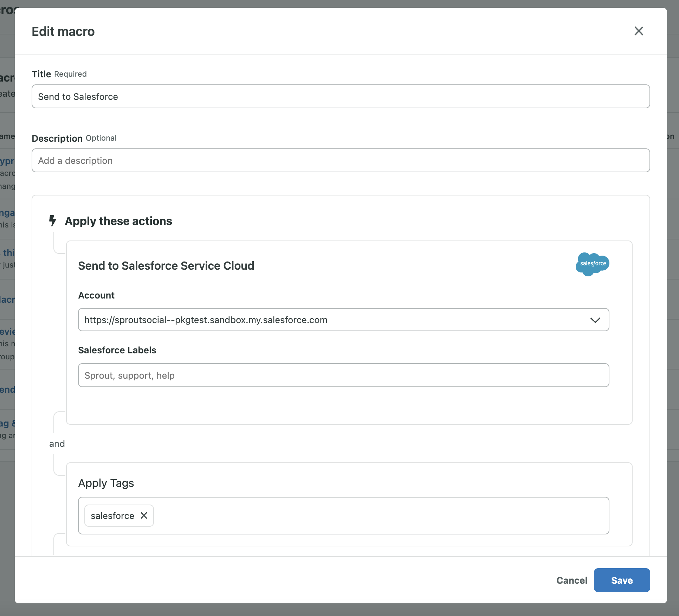Click the Salesforce Labels input
679x616 pixels.
click(x=343, y=375)
